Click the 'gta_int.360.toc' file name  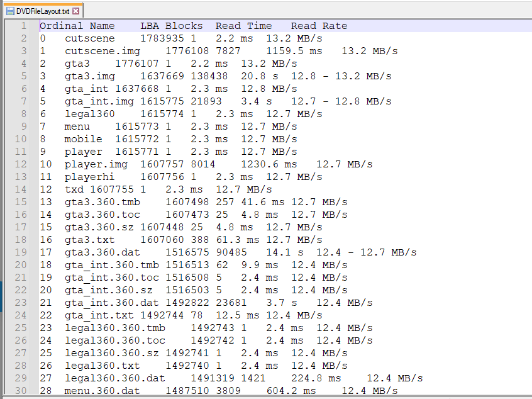[112, 277]
